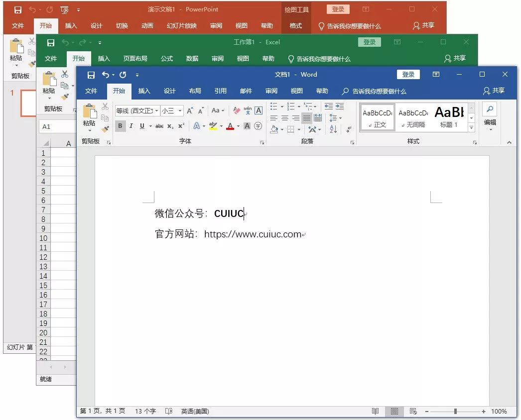Click 共享 share button in Word
The width and height of the screenshot is (521, 420).
494,91
